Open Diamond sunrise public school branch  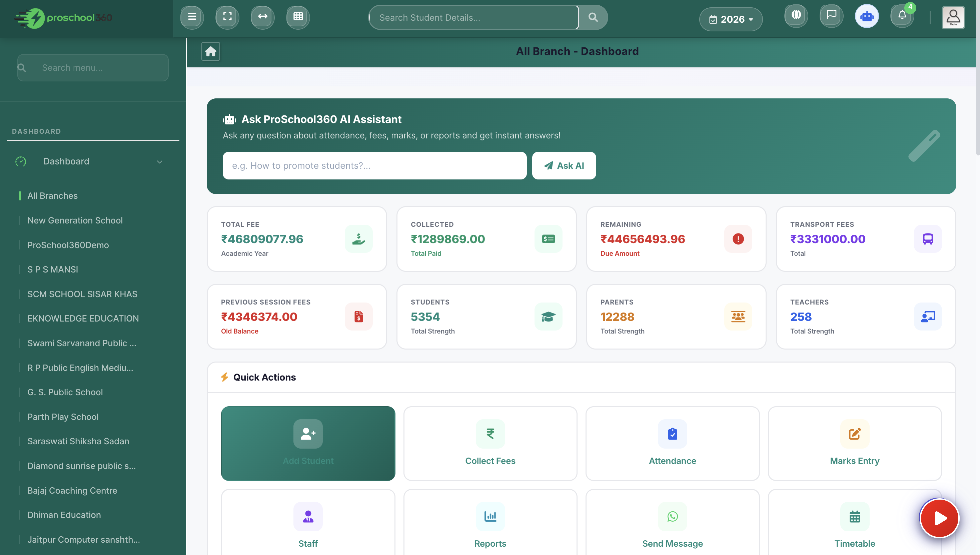click(82, 466)
